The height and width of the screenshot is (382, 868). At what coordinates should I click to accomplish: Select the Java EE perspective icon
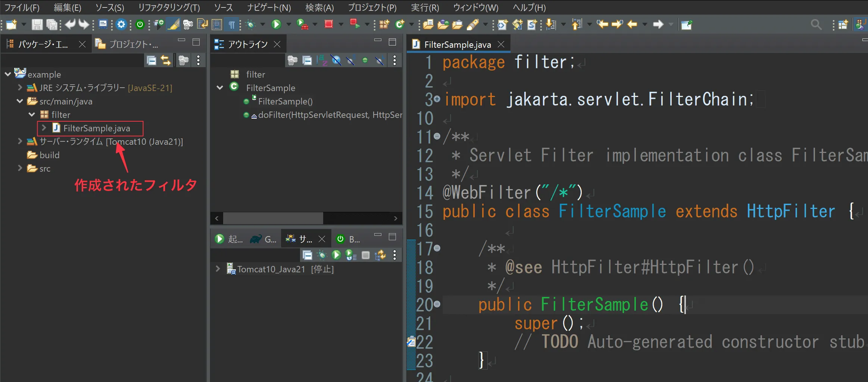coord(861,25)
